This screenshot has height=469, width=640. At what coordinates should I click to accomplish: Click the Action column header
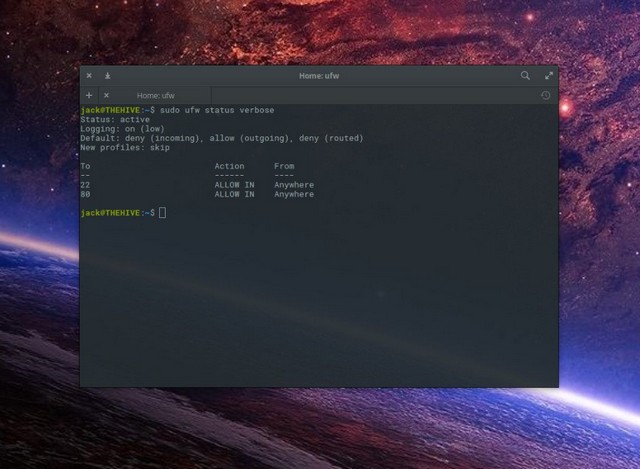[229, 166]
